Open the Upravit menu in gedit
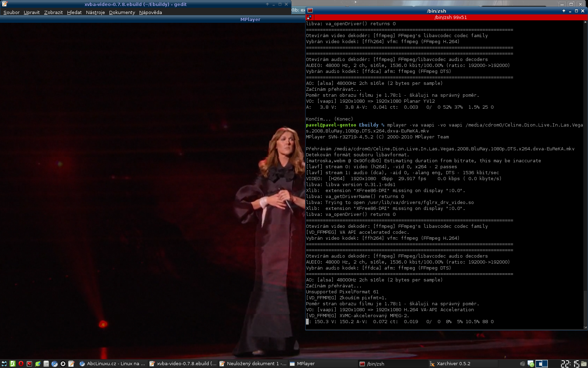The image size is (588, 368). click(31, 12)
